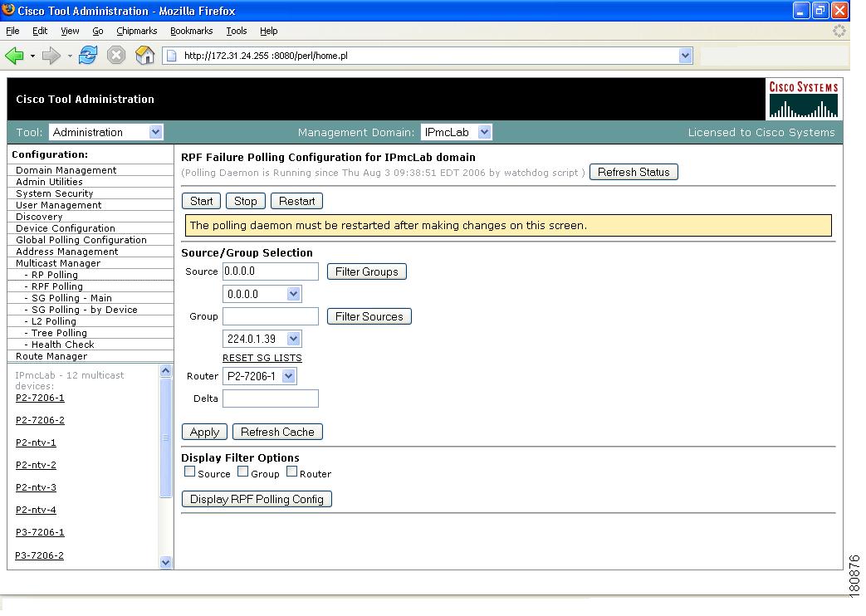Open the File menu
Screen dimensions: 866x616
point(12,31)
